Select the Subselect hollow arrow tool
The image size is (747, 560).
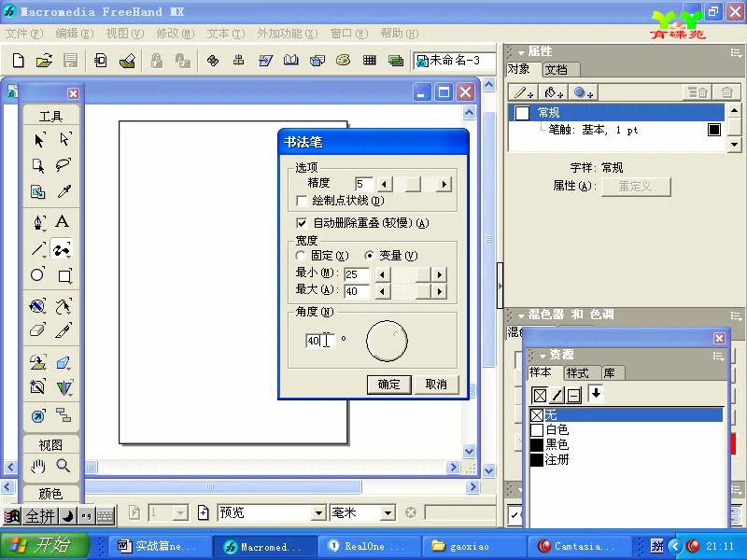pos(64,139)
